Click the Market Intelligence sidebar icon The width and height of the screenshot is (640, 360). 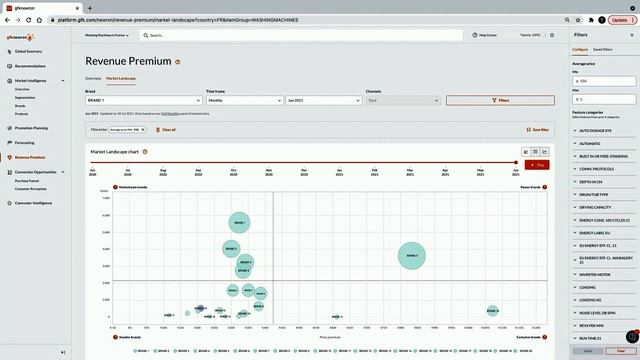(9, 81)
